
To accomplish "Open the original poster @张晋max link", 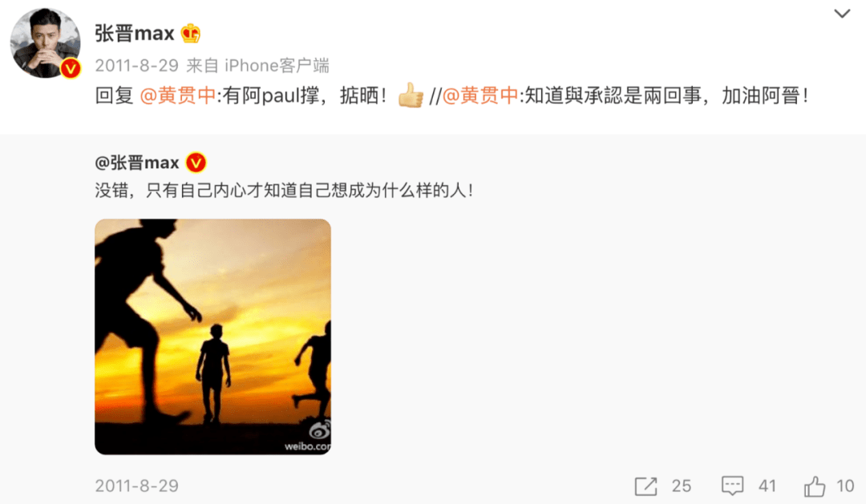I will pos(137,163).
